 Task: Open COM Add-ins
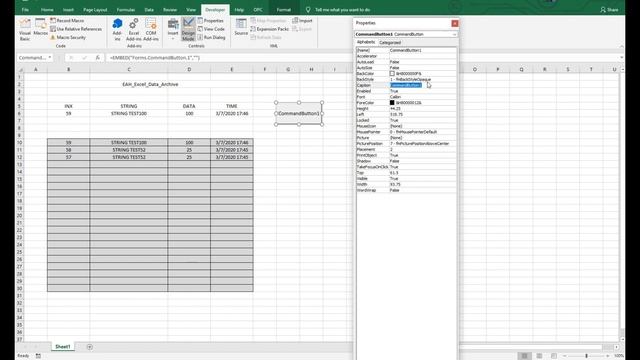(x=151, y=29)
